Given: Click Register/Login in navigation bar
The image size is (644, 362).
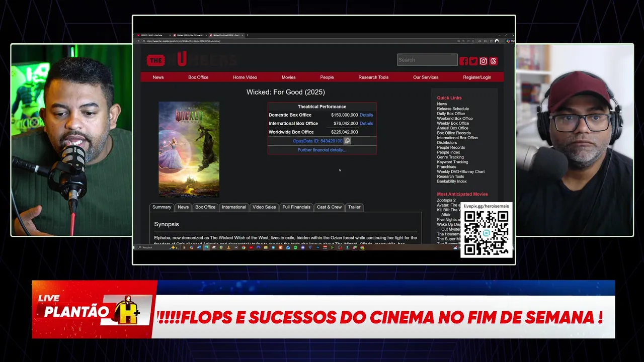Looking at the screenshot, I should (477, 77).
